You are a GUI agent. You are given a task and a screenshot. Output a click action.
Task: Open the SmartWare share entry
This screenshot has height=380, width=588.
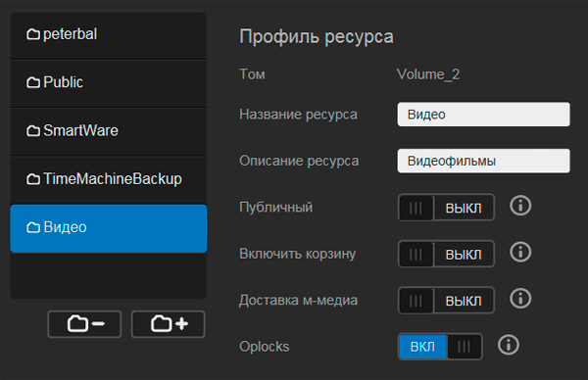pyautogui.click(x=109, y=132)
